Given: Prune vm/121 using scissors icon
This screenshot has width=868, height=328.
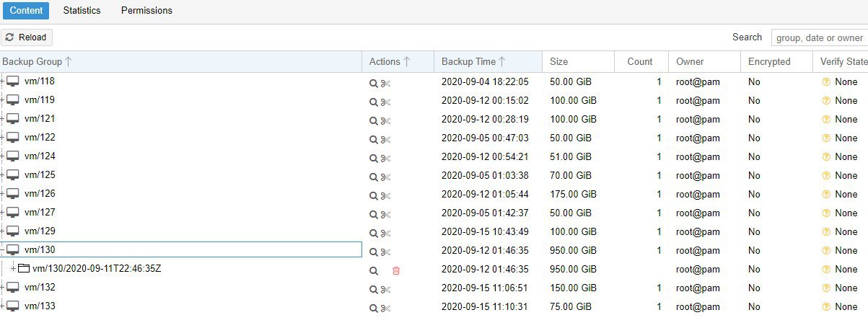Looking at the screenshot, I should point(386,120).
